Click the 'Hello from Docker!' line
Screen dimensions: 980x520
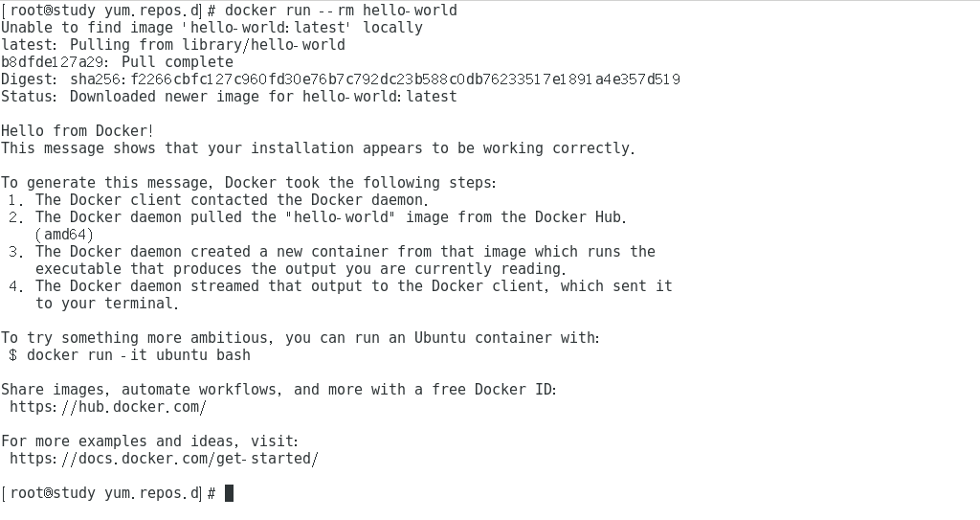coord(78,131)
